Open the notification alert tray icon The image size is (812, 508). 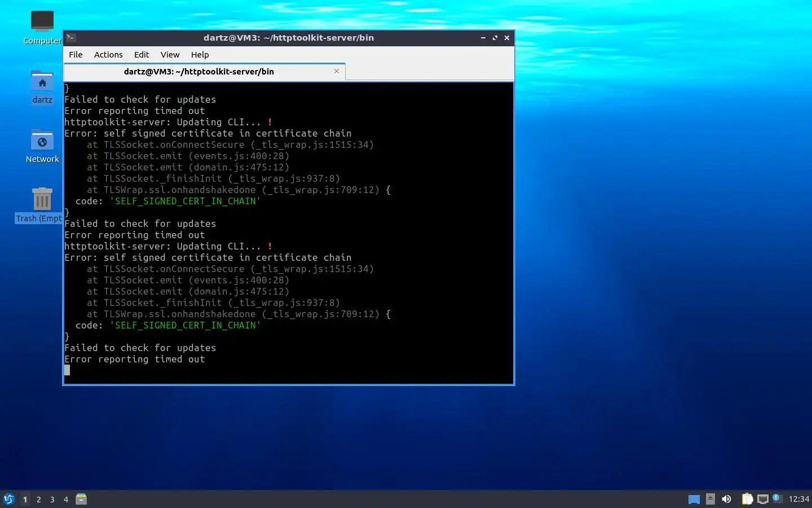coord(777,498)
